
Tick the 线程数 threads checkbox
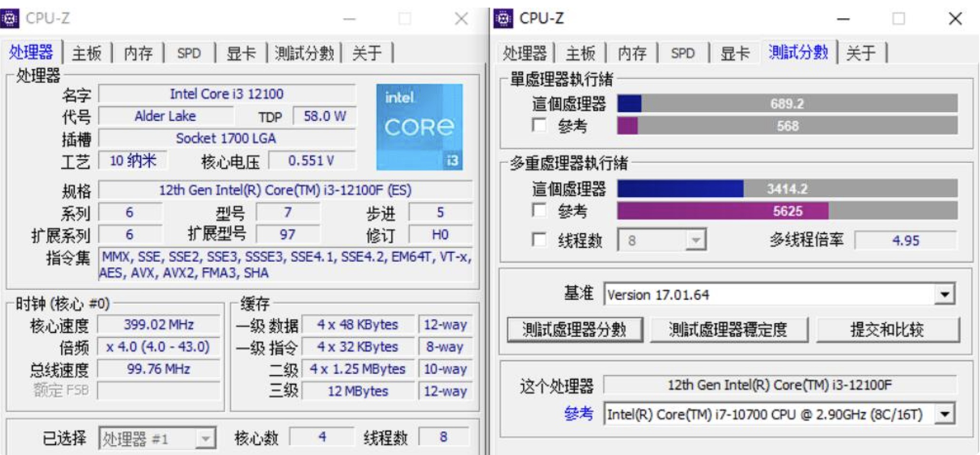click(x=539, y=239)
